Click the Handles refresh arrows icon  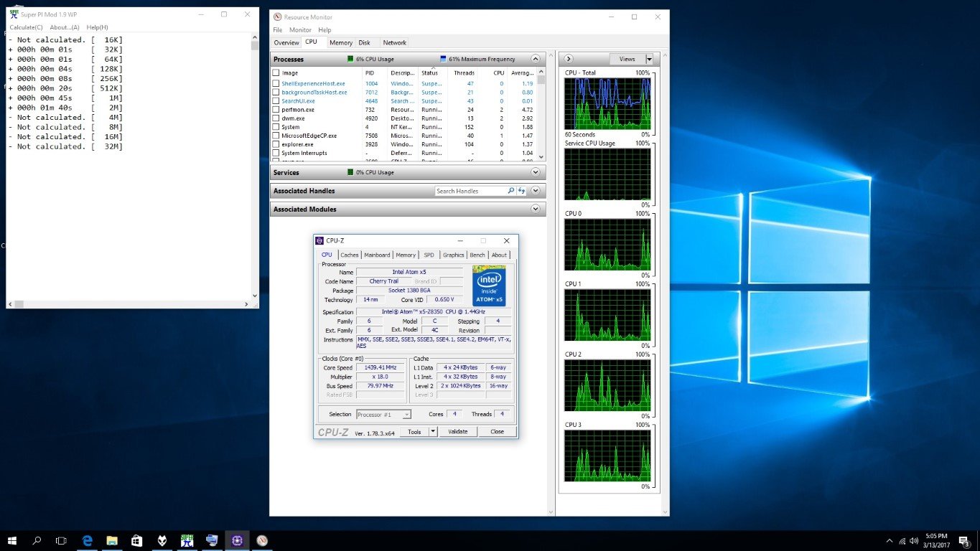(522, 191)
